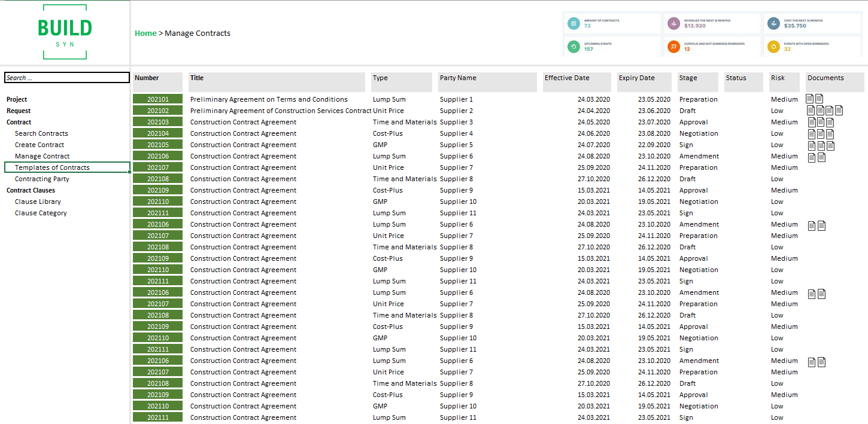Open the Overdue Reminders orange icon
Image resolution: width=868 pixels, height=424 pixels.
[x=673, y=47]
